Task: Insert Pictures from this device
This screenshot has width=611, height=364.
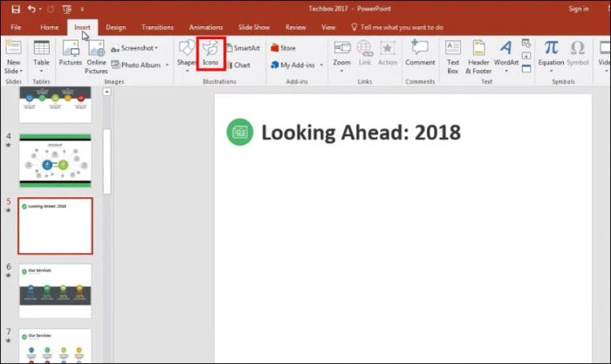Action: [x=71, y=53]
